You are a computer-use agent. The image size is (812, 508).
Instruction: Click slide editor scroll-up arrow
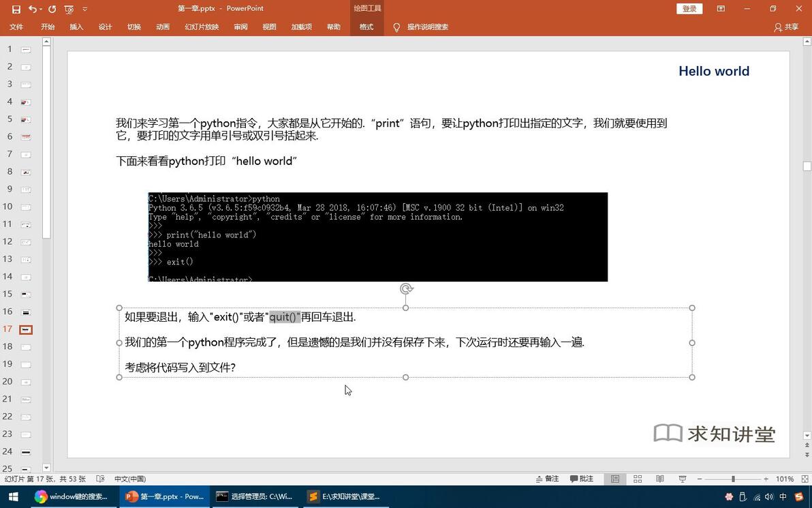(x=807, y=42)
